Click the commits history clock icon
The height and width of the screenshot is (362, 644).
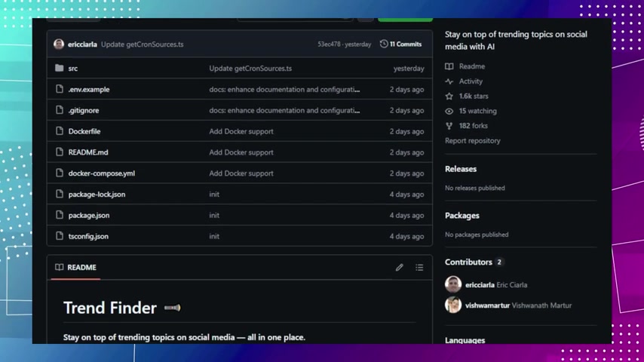pyautogui.click(x=384, y=44)
